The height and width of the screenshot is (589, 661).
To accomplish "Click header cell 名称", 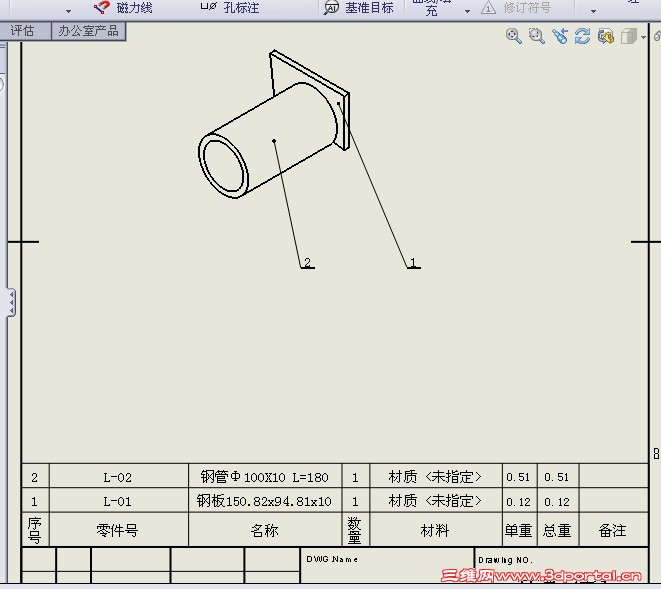I will pyautogui.click(x=265, y=530).
